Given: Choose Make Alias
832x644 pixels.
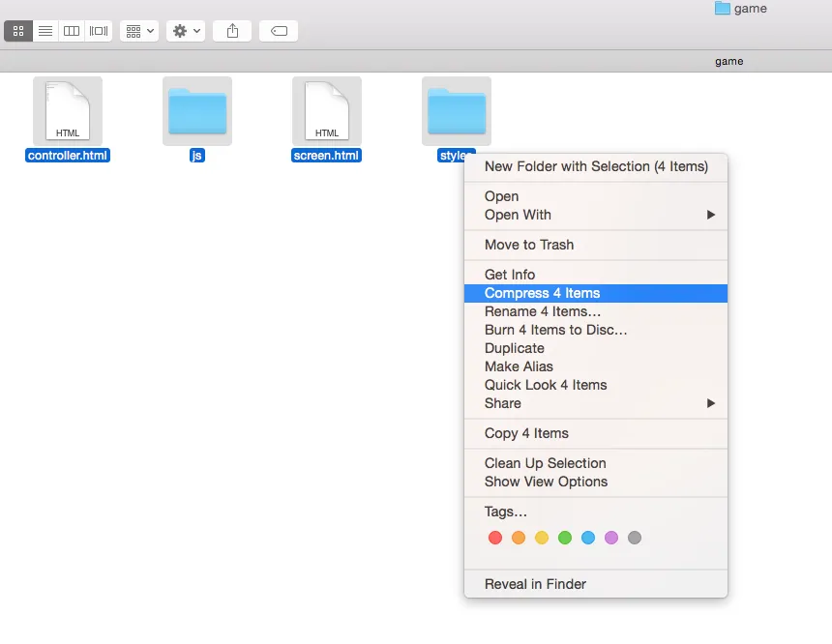Looking at the screenshot, I should (x=596, y=366).
